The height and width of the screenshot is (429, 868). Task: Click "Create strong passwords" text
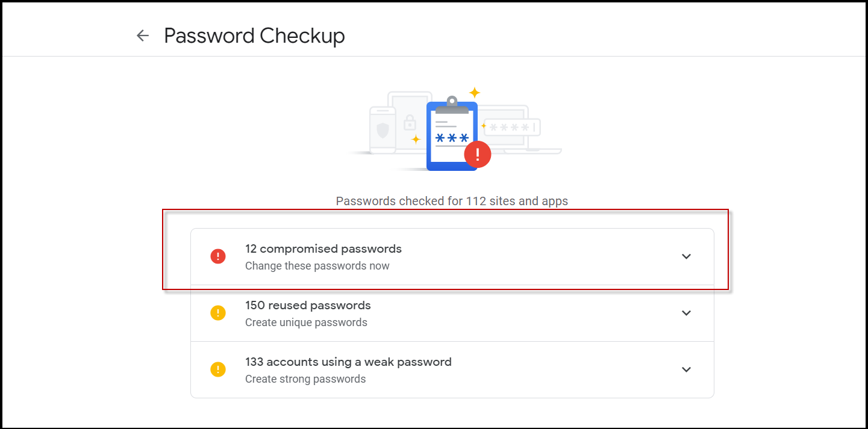pos(305,379)
